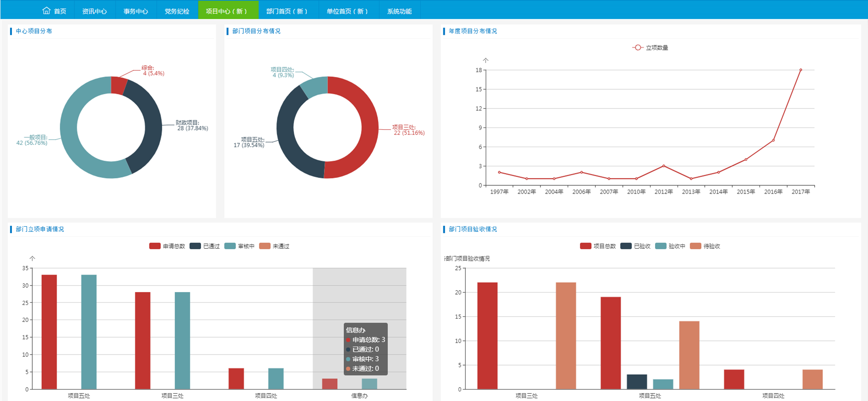Click 项目三处 teal 审核中 bar in 立项申请

182,341
